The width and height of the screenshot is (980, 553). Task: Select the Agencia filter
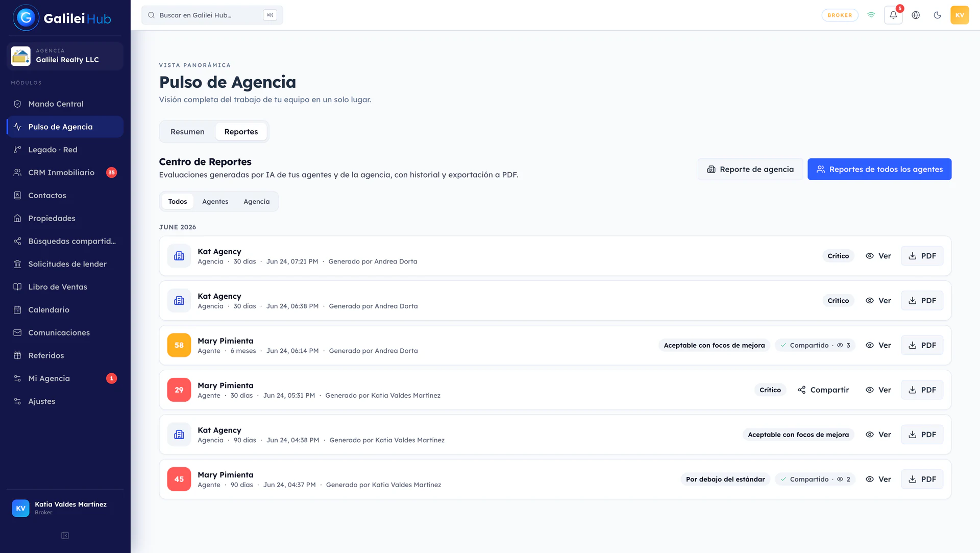pos(256,202)
